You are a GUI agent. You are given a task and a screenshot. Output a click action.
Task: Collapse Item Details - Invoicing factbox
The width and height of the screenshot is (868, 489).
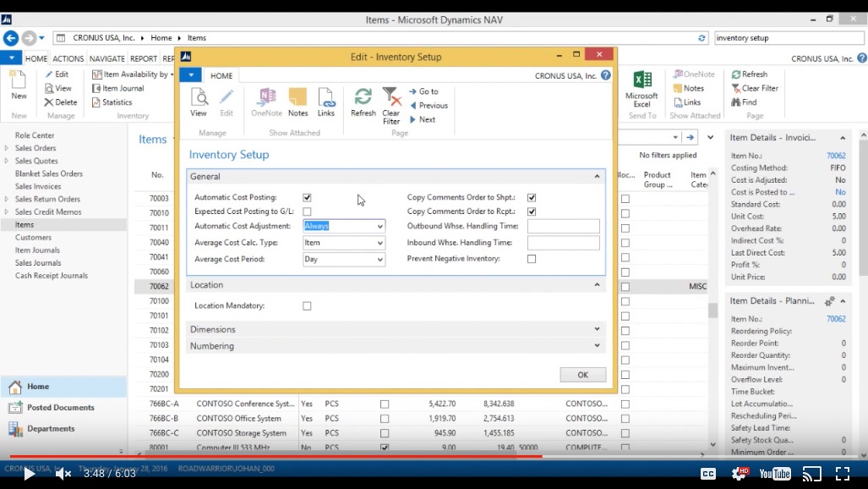pyautogui.click(x=843, y=138)
